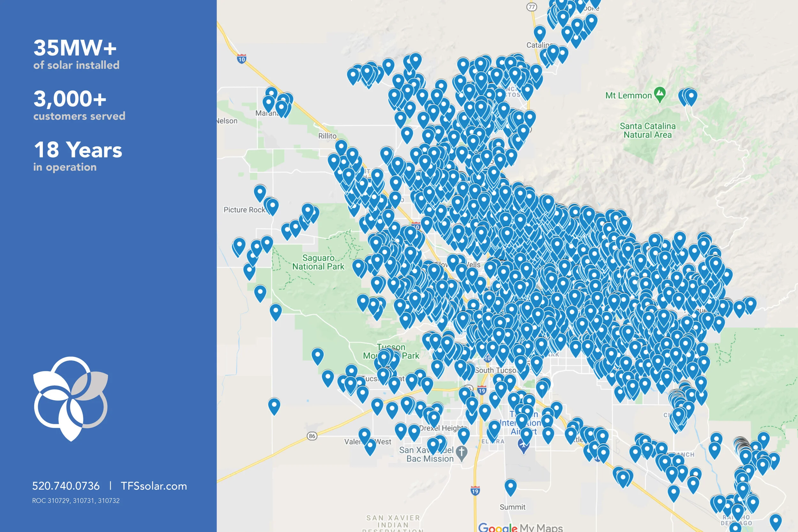Select the single pin above Picture Rocks label
The image size is (798, 532).
click(x=260, y=193)
